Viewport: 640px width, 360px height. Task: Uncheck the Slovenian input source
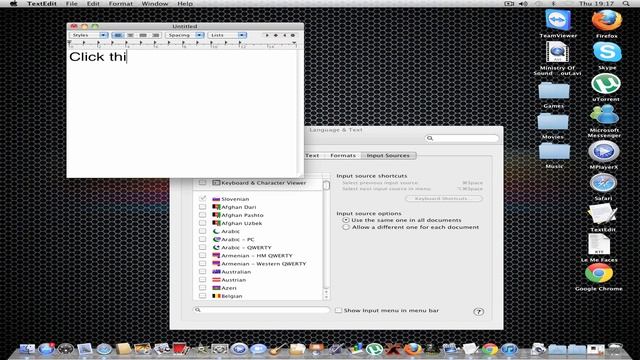point(202,199)
